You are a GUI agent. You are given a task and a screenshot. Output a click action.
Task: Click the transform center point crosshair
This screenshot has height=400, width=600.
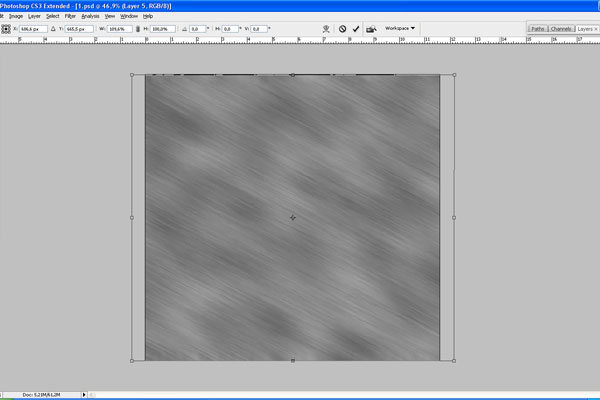point(292,217)
